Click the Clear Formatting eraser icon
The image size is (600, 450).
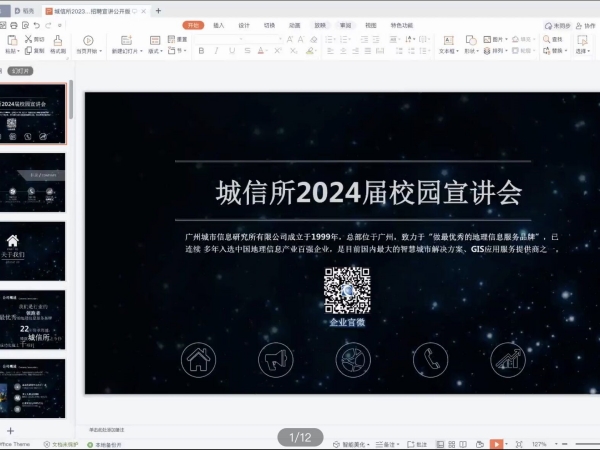point(314,39)
